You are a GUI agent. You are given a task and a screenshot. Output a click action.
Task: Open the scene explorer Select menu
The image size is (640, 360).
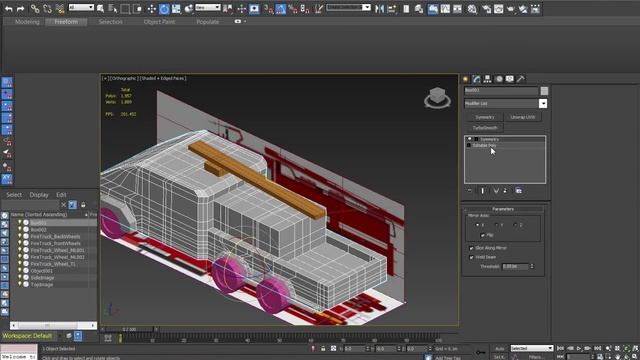14,195
